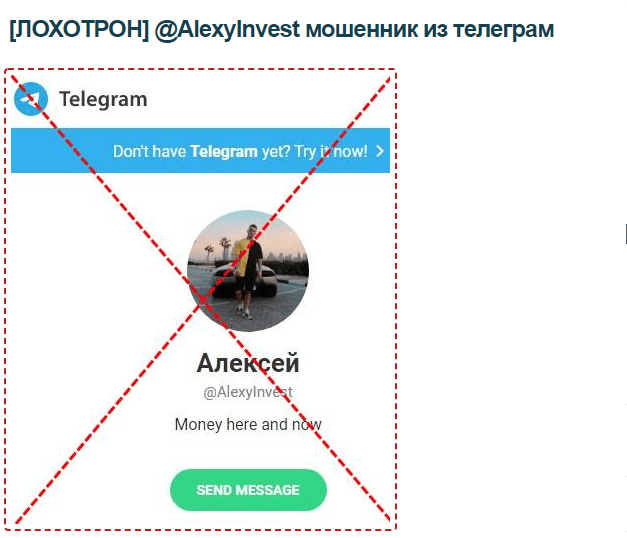627x538 pixels.
Task: Click the @AlexyInvest username under the name
Action: (x=248, y=392)
